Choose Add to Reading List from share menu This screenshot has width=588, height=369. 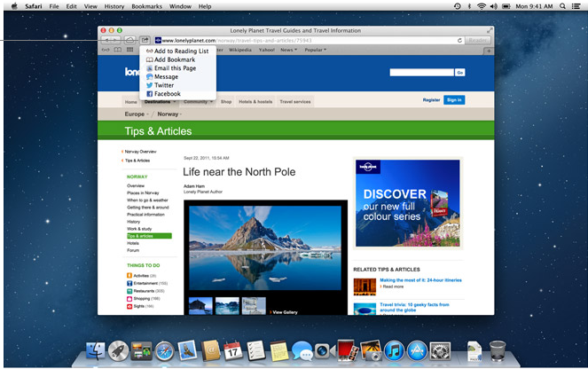(x=177, y=51)
